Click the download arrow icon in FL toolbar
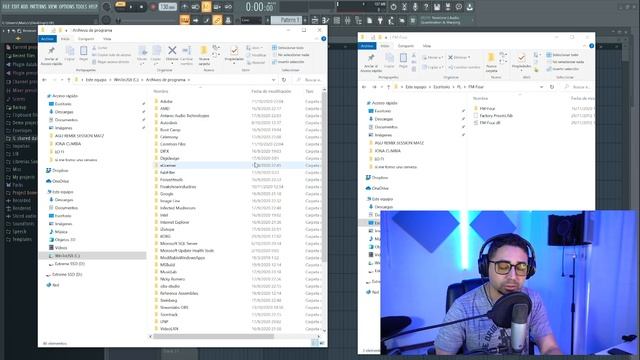640x360 pixels. click(x=470, y=7)
